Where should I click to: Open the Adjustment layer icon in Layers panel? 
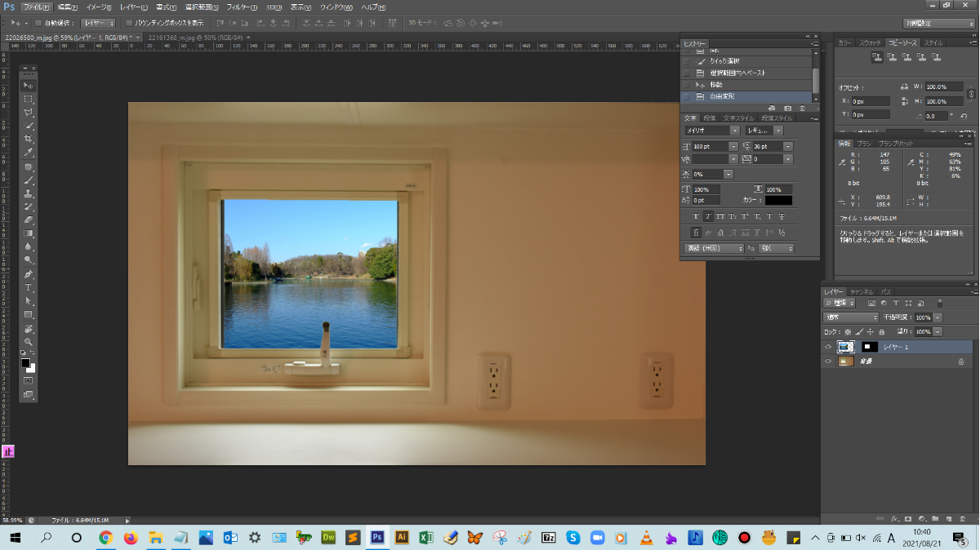coord(884,303)
